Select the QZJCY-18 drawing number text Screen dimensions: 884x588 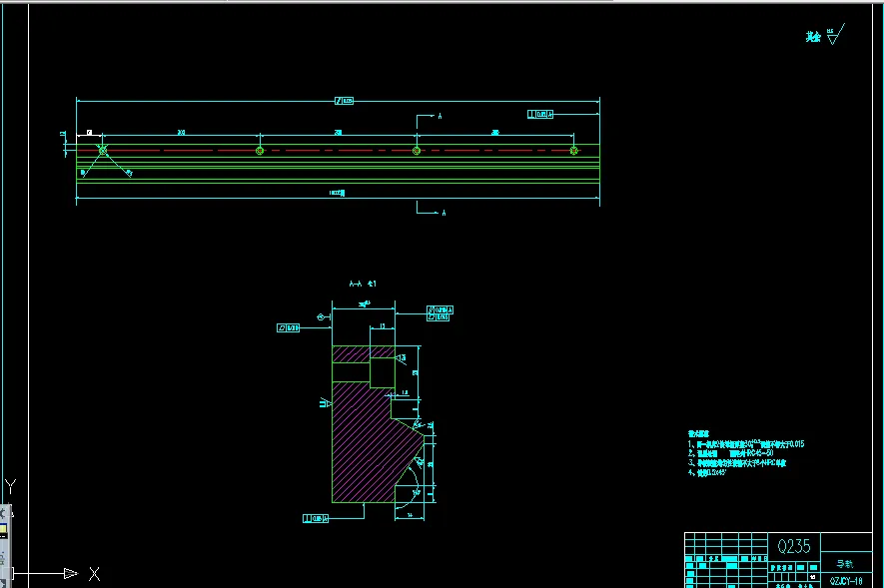click(x=846, y=581)
